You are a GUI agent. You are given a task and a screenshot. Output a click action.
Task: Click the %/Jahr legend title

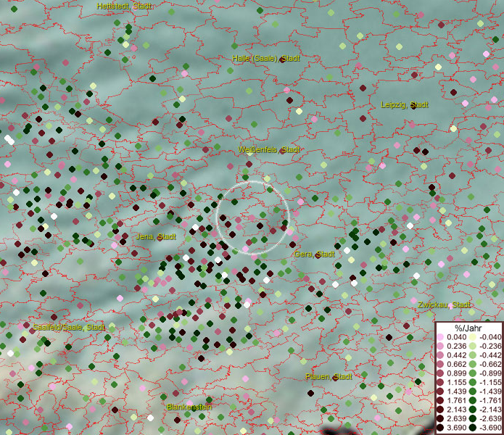pos(468,328)
